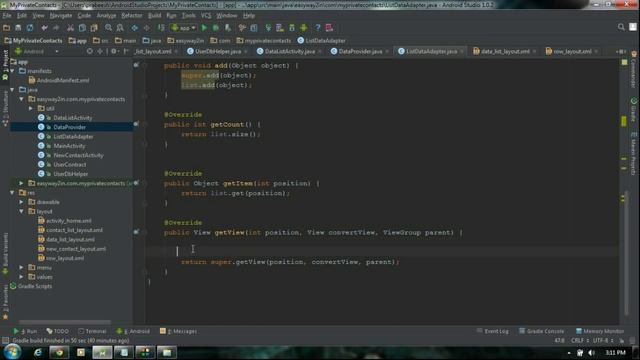640x360 pixels.
Task: Collapse the java folder in tree
Action: click(13, 90)
